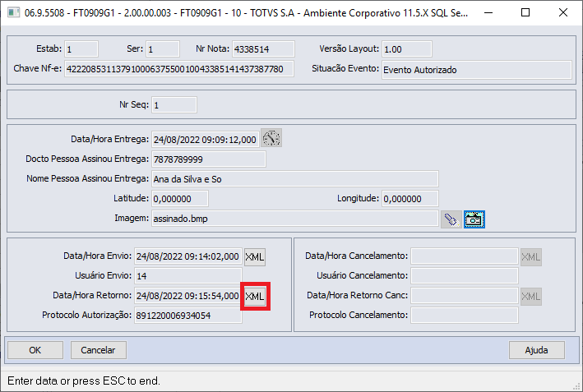The height and width of the screenshot is (392, 583).
Task: Click the Protocolo Autorização field
Action: coord(188,315)
